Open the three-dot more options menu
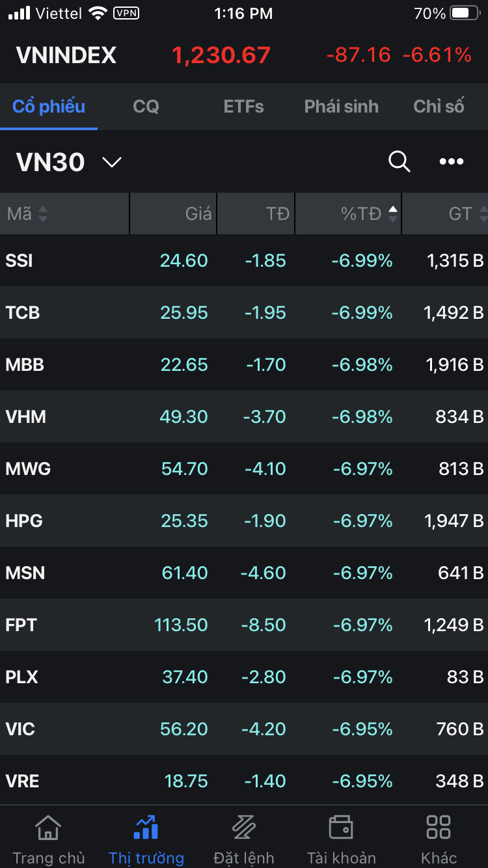 click(x=451, y=161)
